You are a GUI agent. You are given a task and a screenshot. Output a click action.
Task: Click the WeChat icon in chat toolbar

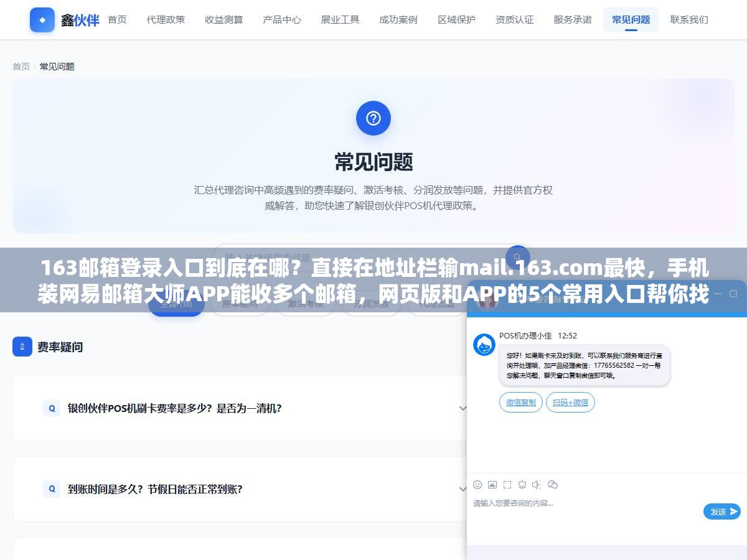(552, 485)
